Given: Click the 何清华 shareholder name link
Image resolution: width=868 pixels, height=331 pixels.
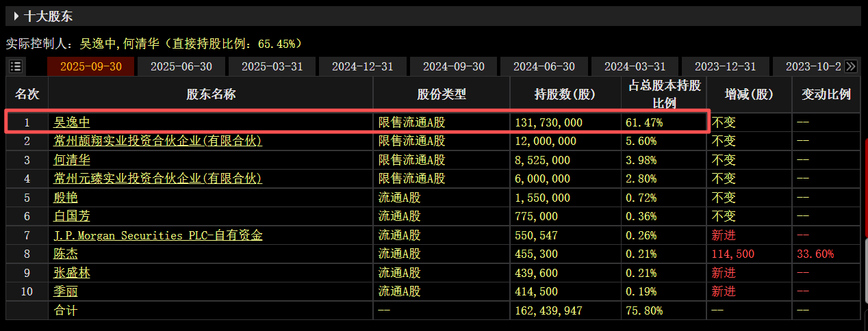Looking at the screenshot, I should pos(72,160).
